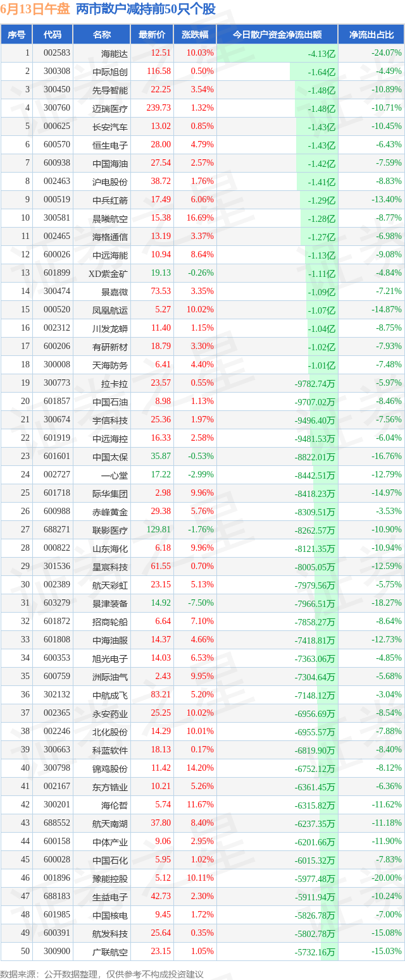
Task: Click the 净流出占比 column header
Action: click(x=371, y=35)
